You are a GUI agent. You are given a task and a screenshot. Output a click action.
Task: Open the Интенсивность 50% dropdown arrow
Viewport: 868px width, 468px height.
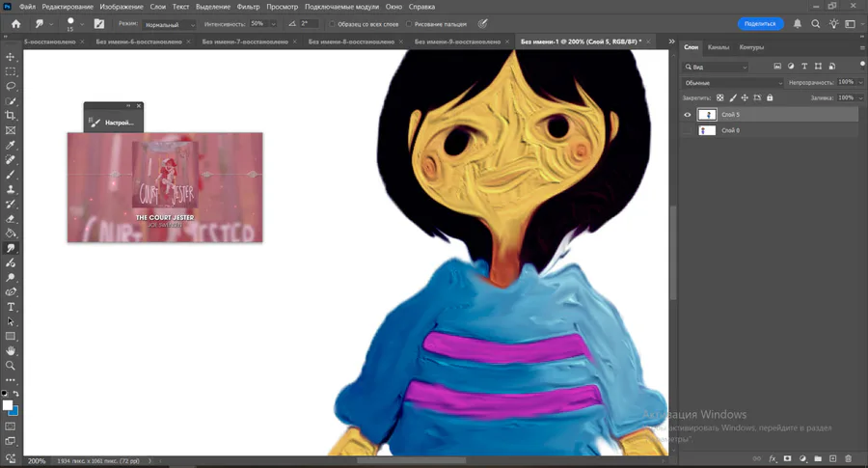click(x=274, y=24)
